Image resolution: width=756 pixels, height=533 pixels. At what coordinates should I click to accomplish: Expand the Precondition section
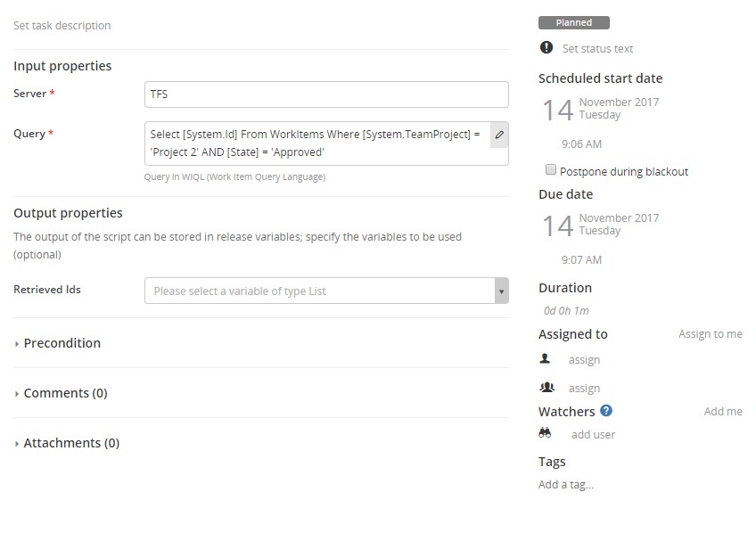point(62,343)
